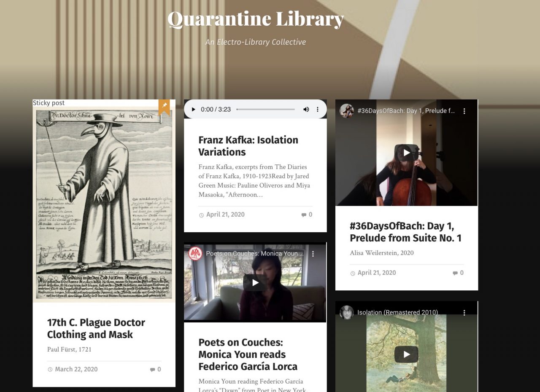
Task: Open the Quarantine Library home title
Action: [x=256, y=19]
